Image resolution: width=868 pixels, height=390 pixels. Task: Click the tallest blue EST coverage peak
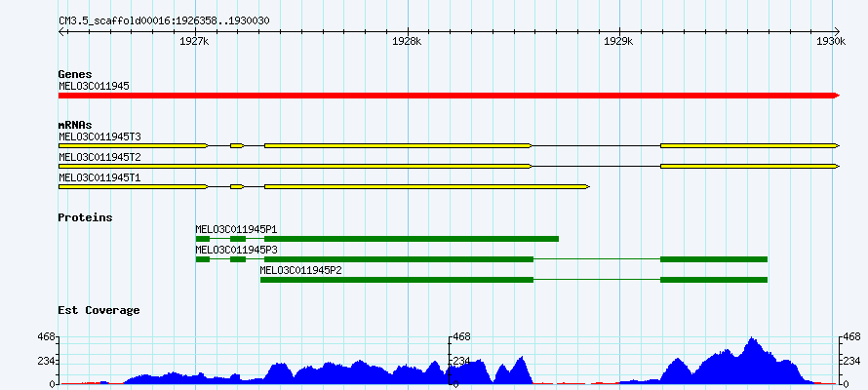click(x=751, y=360)
